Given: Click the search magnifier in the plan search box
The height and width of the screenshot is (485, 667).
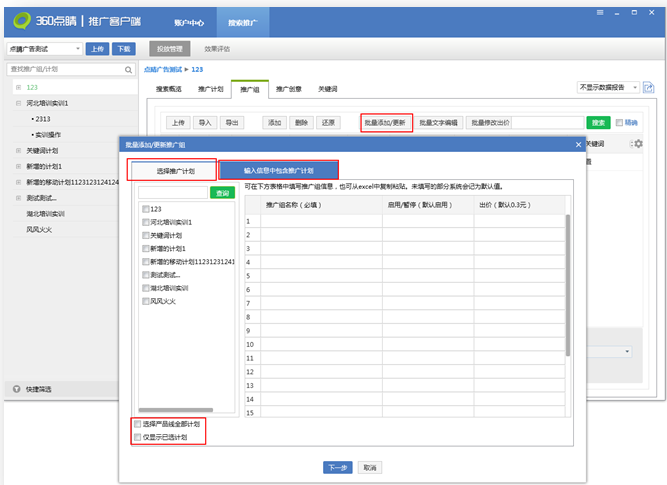Looking at the screenshot, I should 128,70.
